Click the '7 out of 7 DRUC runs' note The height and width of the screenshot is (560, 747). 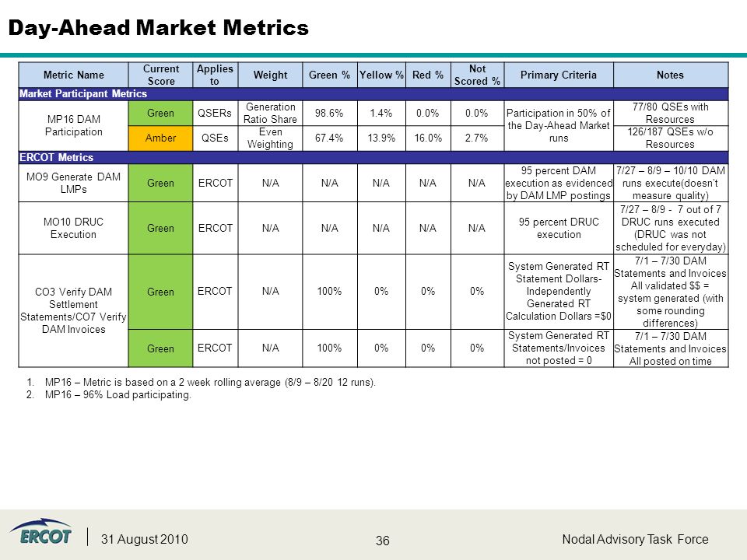click(671, 228)
